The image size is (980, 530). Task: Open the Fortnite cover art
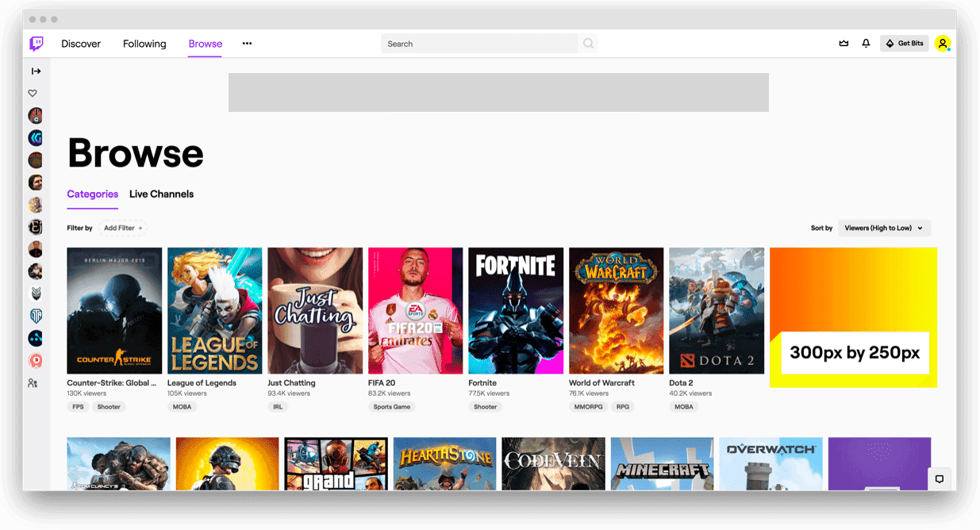tap(516, 311)
